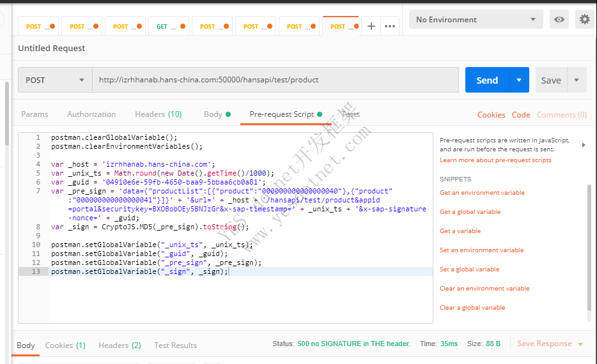Click the Untitled Request title

tap(51, 48)
